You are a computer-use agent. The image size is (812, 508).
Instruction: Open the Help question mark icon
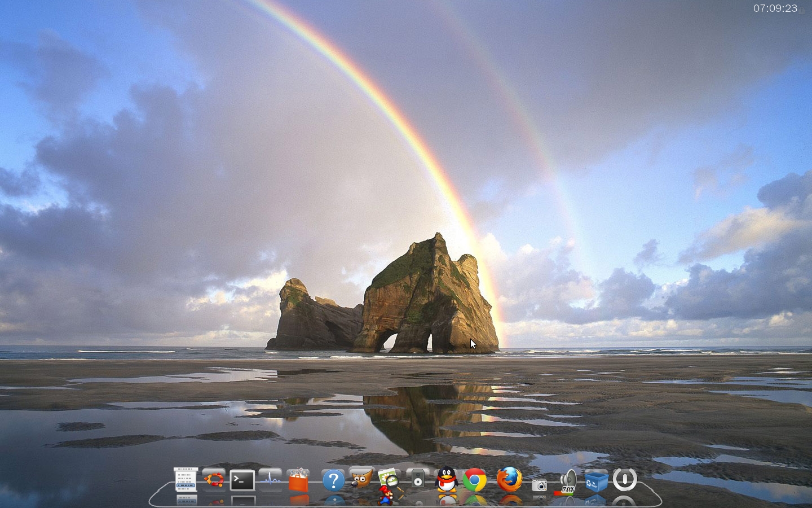pos(333,480)
